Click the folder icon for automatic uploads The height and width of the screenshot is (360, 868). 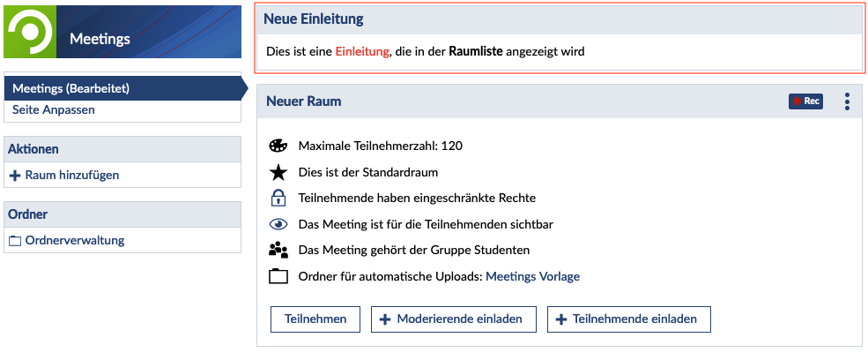[278, 276]
